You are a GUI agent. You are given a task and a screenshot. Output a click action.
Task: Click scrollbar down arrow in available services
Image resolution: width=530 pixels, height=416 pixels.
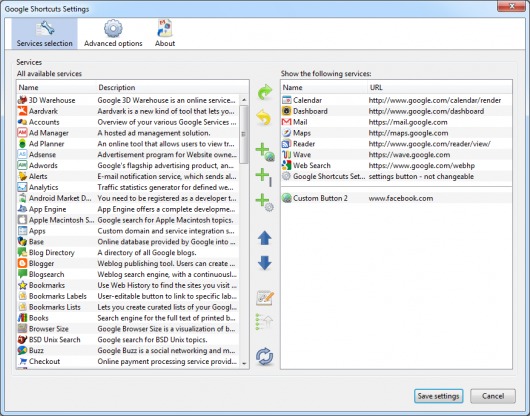(x=244, y=364)
